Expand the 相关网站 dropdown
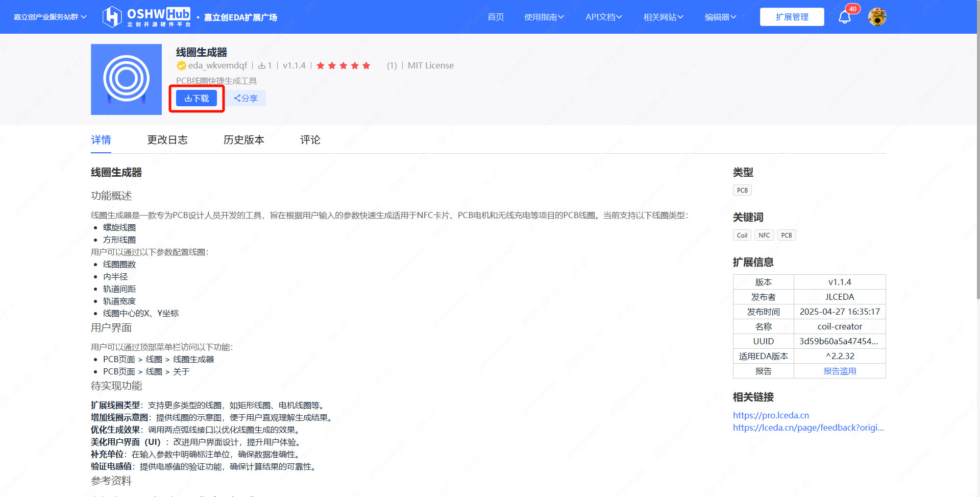The image size is (980, 497). point(663,17)
